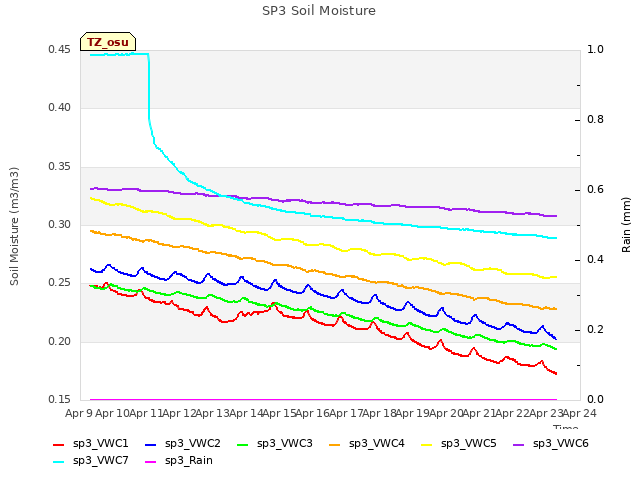Click the 0.35 left axis tick label
This screenshot has height=480, width=640.
[60, 166]
